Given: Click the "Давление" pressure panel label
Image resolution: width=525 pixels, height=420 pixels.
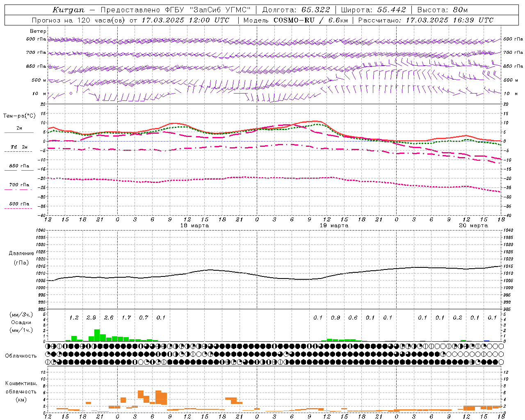Looking at the screenshot, I should [21, 253].
